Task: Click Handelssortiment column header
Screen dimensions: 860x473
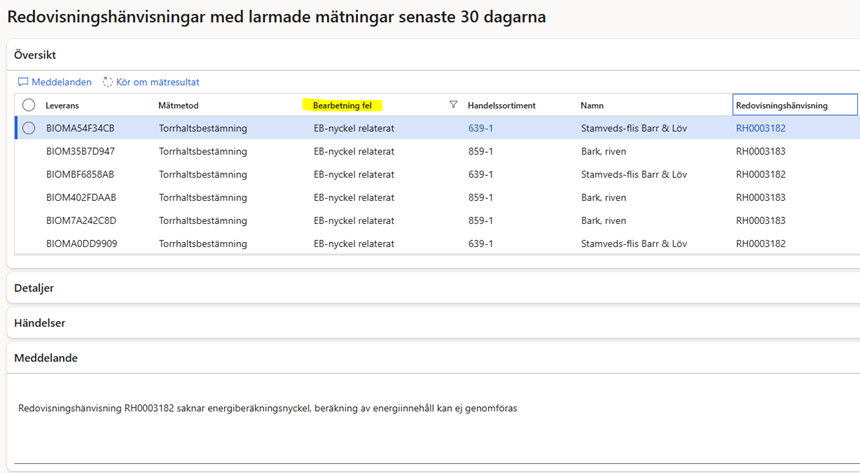Action: tap(501, 105)
